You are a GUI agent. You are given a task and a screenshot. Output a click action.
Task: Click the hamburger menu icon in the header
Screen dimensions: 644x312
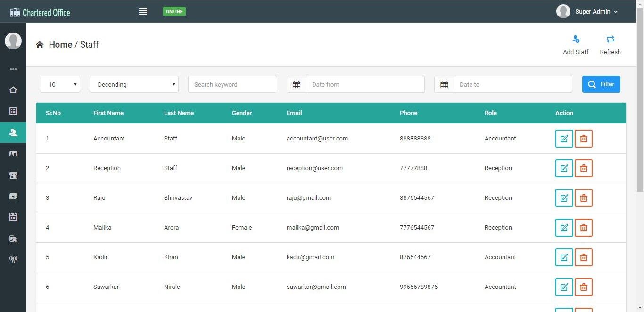coord(143,11)
